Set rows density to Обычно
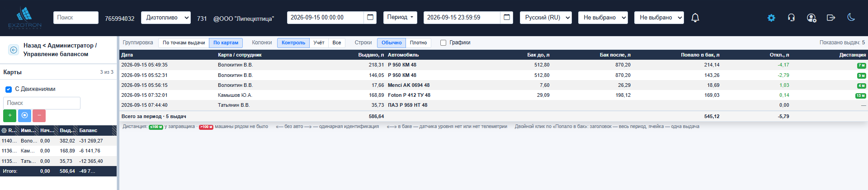 (x=392, y=43)
